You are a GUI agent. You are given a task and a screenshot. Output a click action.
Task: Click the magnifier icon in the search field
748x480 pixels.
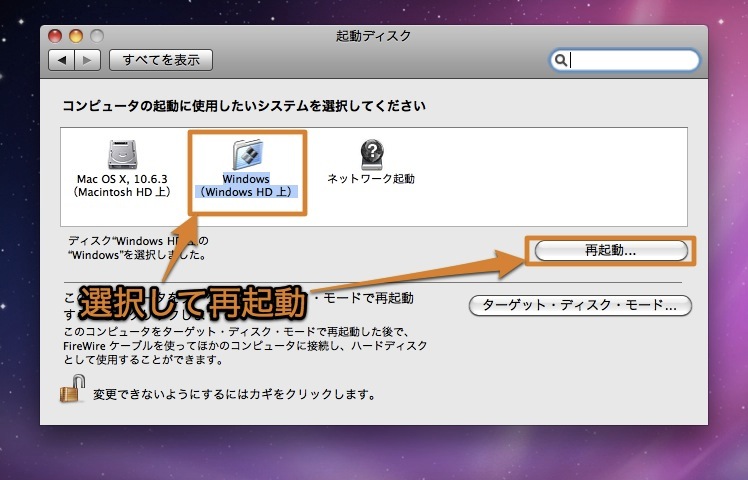(x=561, y=60)
